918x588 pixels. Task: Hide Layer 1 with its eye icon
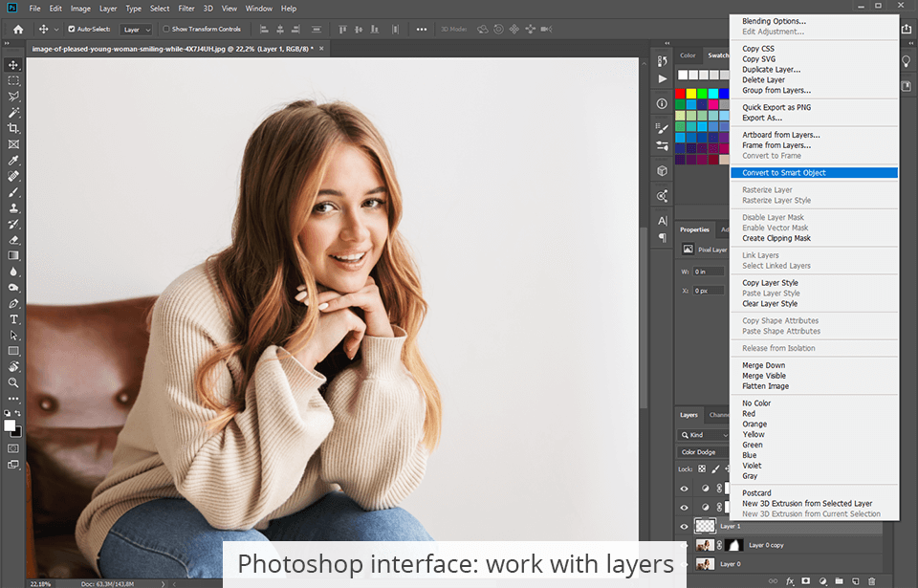coord(684,527)
